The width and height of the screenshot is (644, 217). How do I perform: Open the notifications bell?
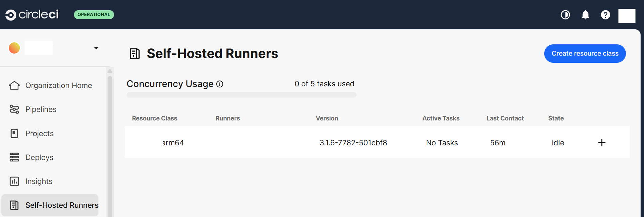(x=585, y=15)
